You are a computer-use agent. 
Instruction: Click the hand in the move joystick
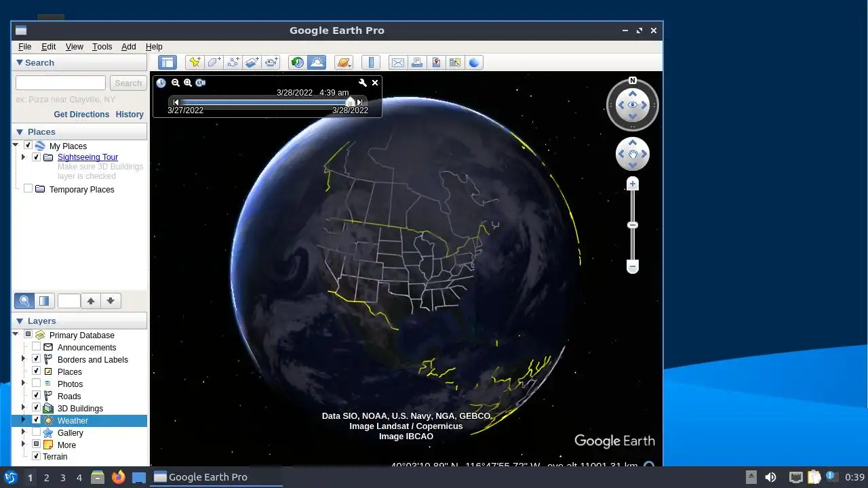[633, 155]
